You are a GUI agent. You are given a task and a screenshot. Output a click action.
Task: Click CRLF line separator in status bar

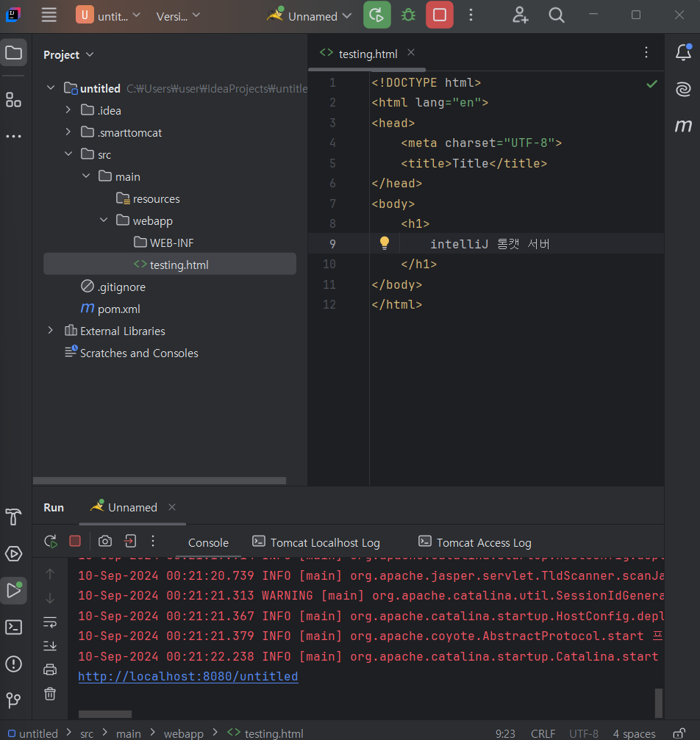pos(543,733)
